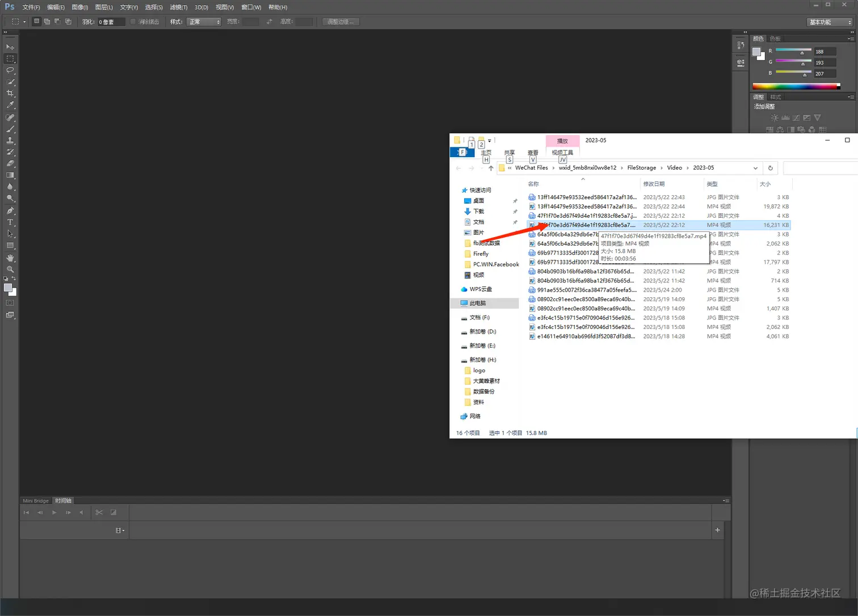Open the Properties panel icon
The image size is (858, 616).
tap(741, 62)
